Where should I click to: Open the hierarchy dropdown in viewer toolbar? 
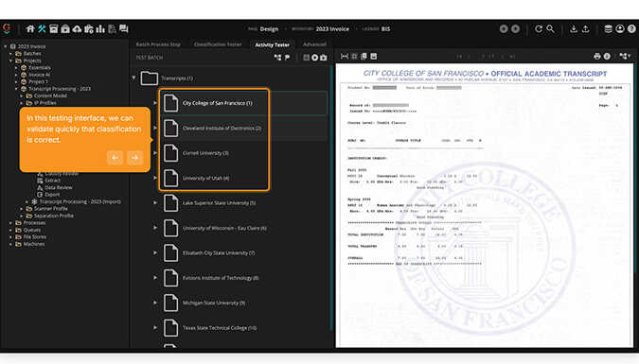click(625, 56)
